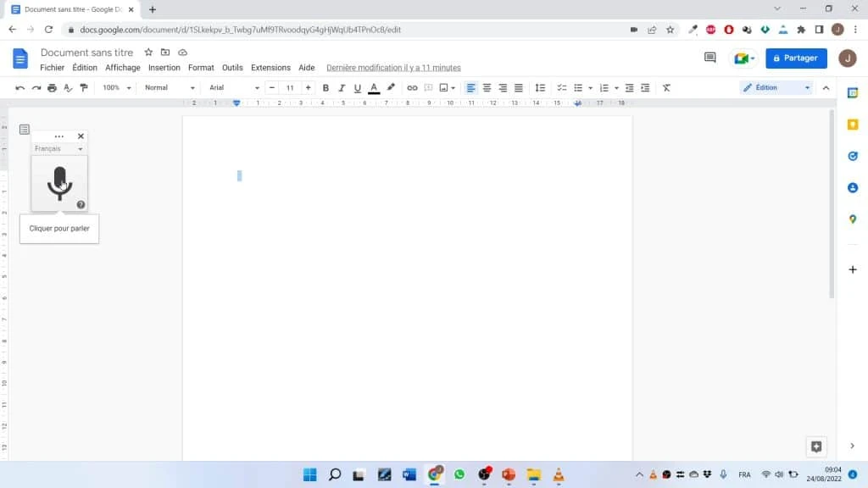
Task: Run spelling and grammar check
Action: [x=68, y=88]
